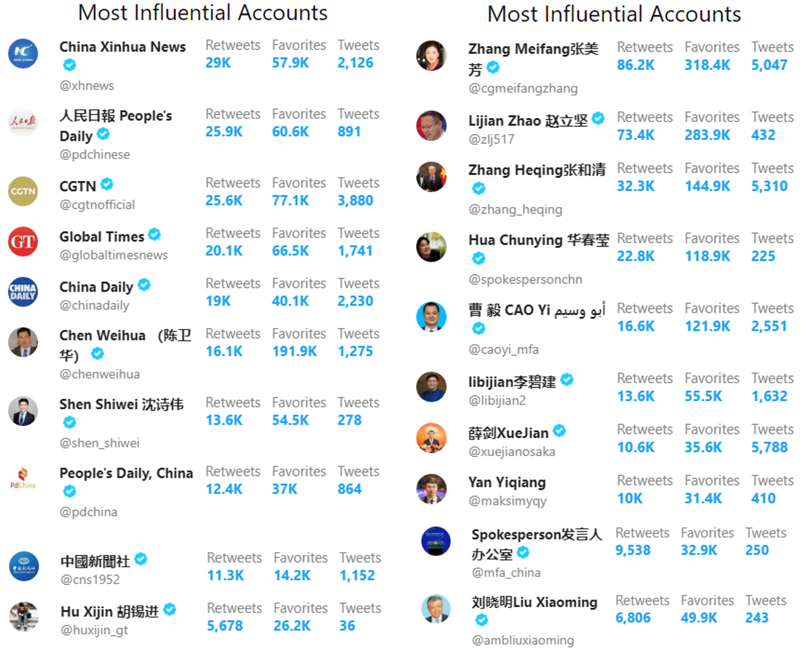812x648 pixels.
Task: Select Chen Weihua's 191.9K favorites value
Action: (x=294, y=351)
